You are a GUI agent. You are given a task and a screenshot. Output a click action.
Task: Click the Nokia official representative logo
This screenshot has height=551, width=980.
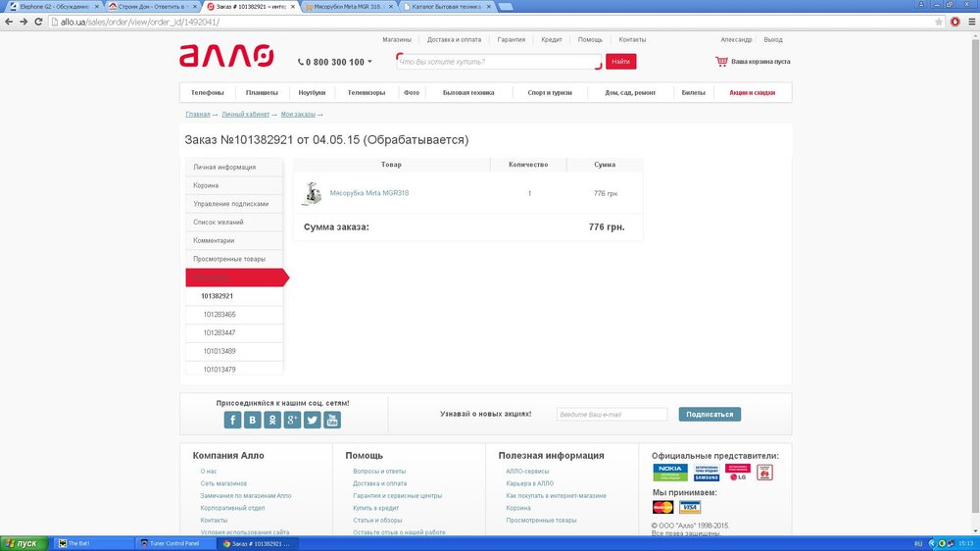click(x=670, y=473)
